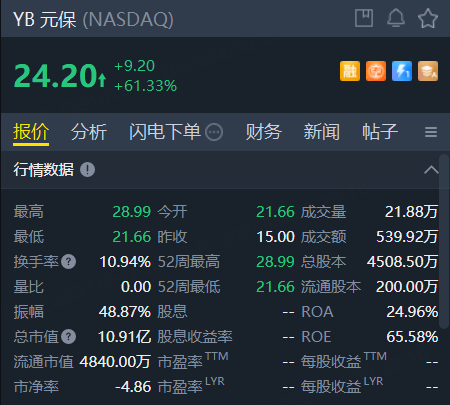
Task: Open the ellipsis options beside 闪电下单
Action: [214, 132]
